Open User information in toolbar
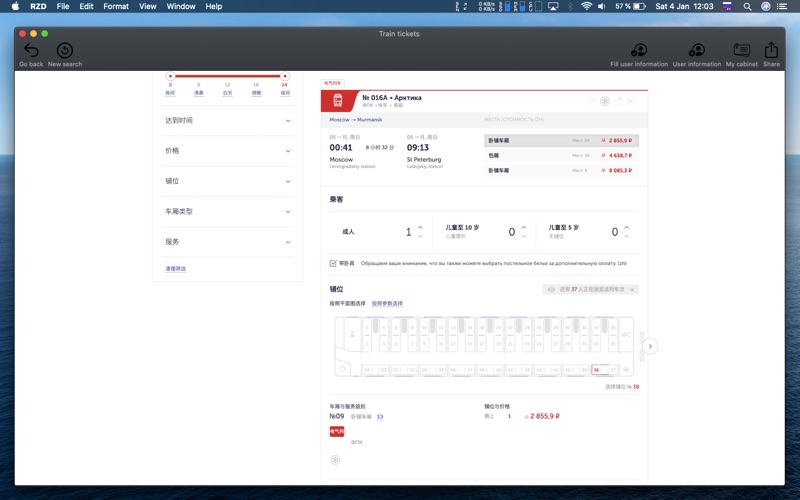 pyautogui.click(x=697, y=51)
